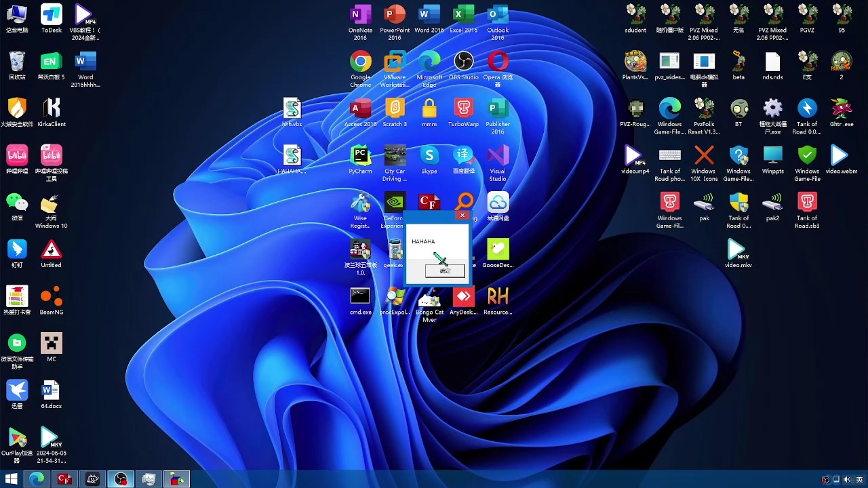Viewport: 868px width, 488px height.
Task: Click the volume icon in system tray
Action: pyautogui.click(x=847, y=480)
